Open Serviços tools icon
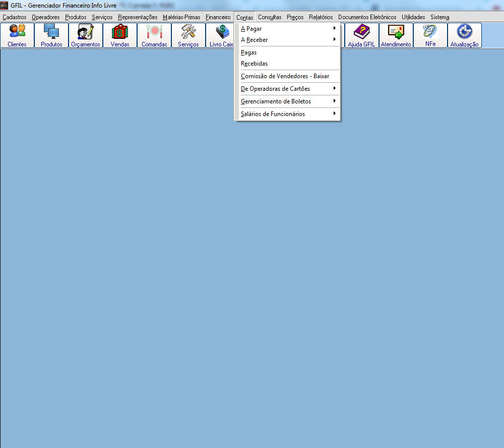 click(188, 35)
